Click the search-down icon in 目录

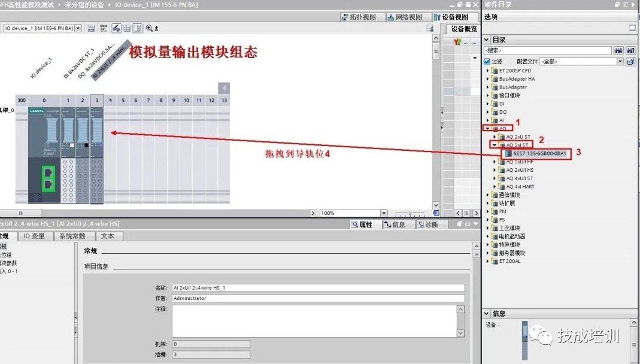pyautogui.click(x=619, y=50)
